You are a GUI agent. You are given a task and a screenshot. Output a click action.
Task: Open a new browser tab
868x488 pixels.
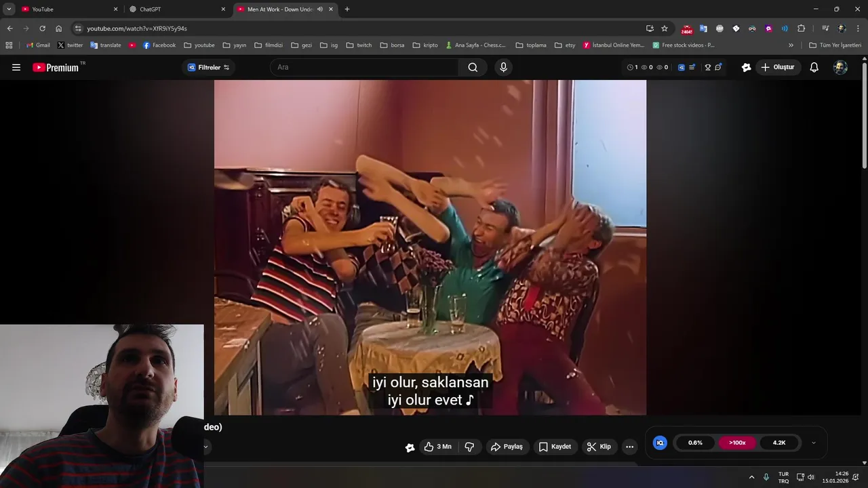point(347,9)
